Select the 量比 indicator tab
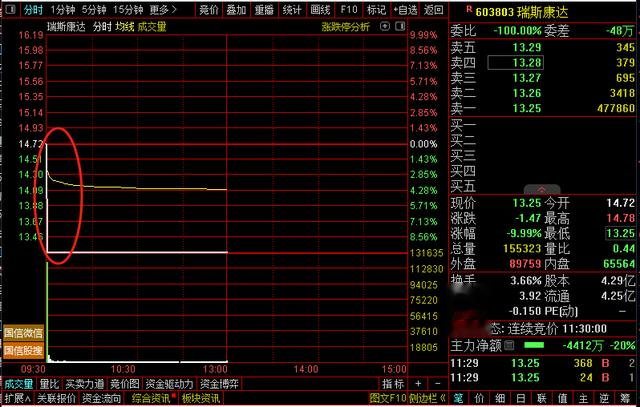 49,384
